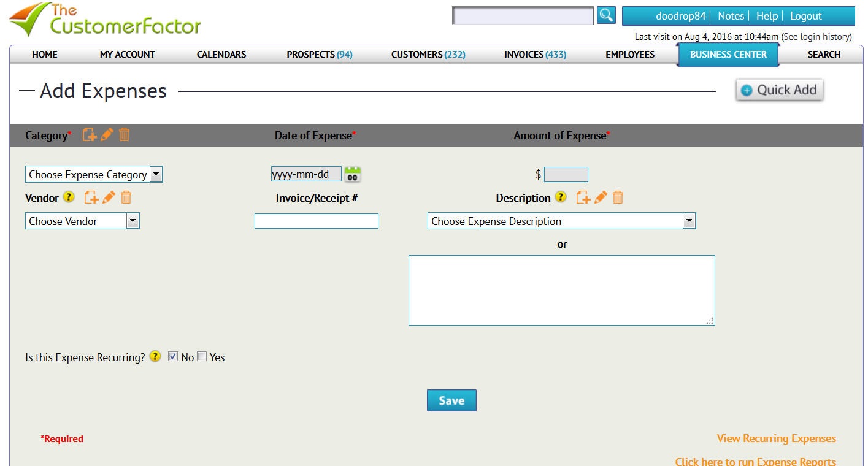
Task: Open the Choose Expense Description dropdown
Action: 561,221
